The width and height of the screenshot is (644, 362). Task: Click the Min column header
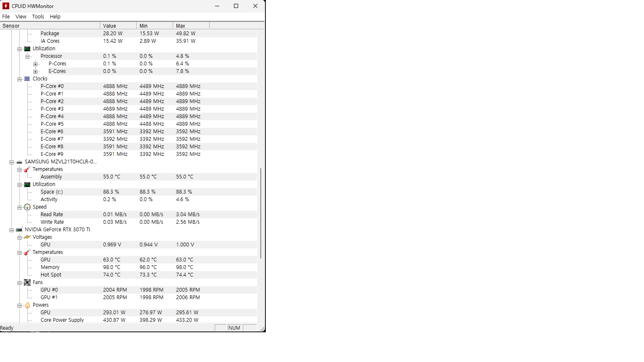coord(155,26)
